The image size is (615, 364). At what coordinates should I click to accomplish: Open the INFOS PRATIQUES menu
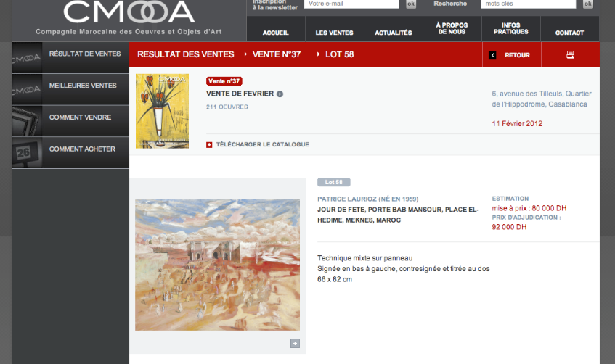(x=511, y=28)
